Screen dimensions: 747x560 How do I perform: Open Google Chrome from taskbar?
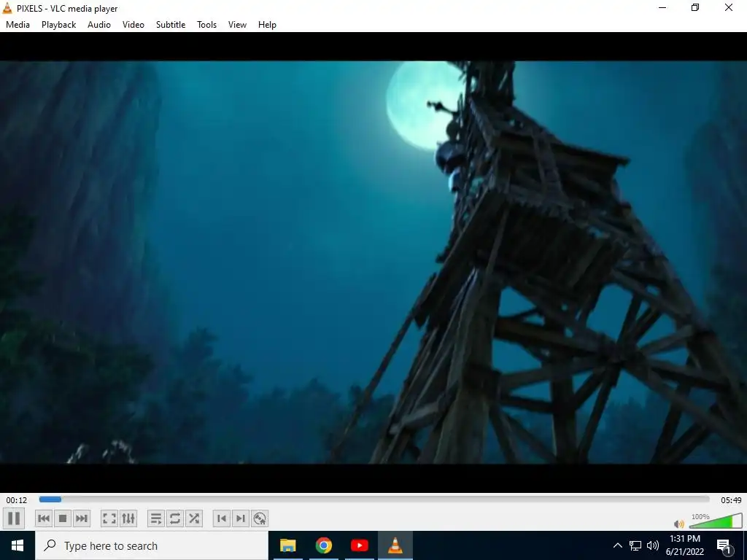(323, 545)
